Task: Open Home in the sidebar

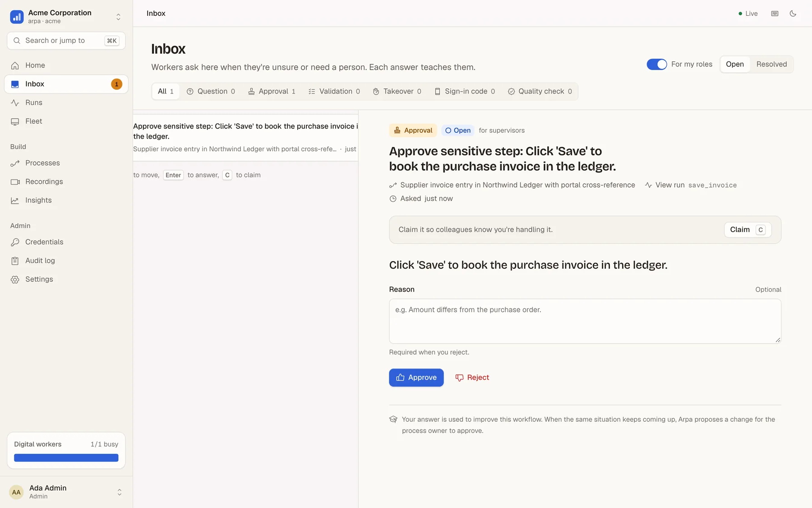Action: [66, 65]
